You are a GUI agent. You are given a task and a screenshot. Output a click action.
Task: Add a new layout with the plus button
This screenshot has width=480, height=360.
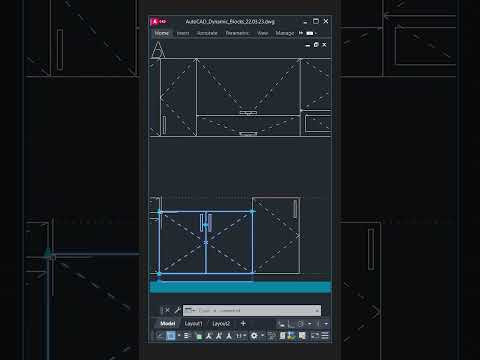click(x=243, y=323)
